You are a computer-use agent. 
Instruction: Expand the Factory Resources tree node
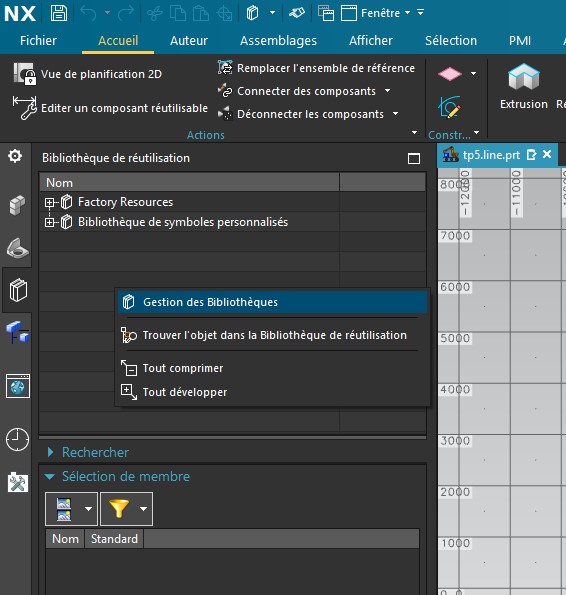click(49, 203)
